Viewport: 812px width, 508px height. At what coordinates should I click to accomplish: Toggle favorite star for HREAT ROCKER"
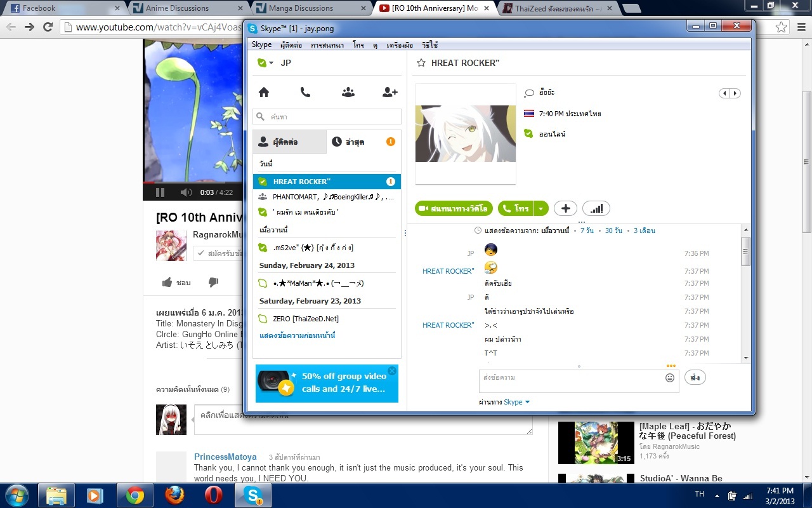click(421, 63)
